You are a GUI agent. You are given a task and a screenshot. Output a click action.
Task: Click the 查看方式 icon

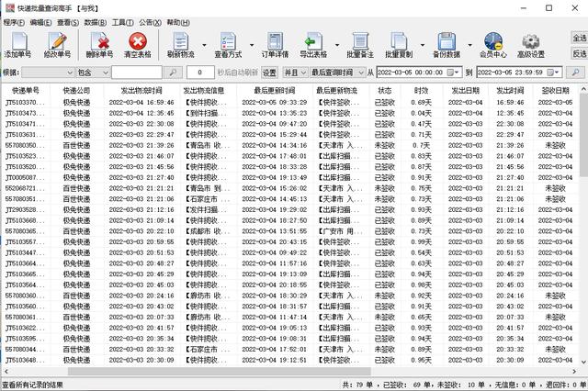228,41
